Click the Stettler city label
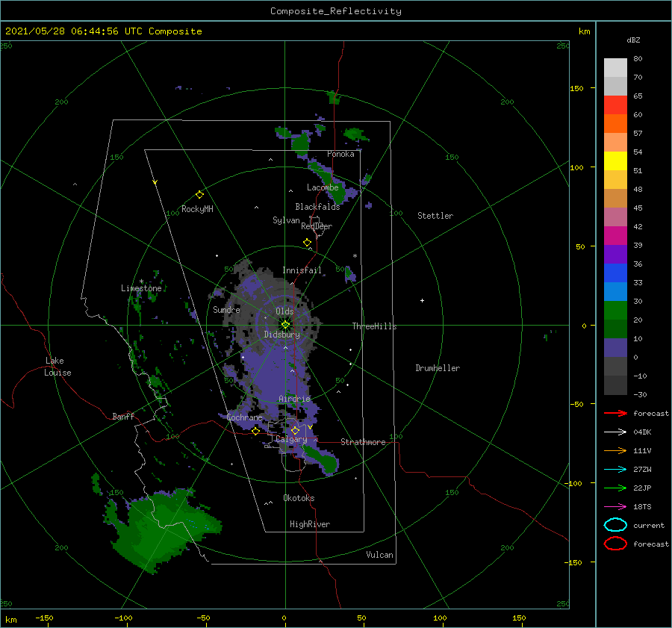The image size is (672, 628). pyautogui.click(x=435, y=216)
